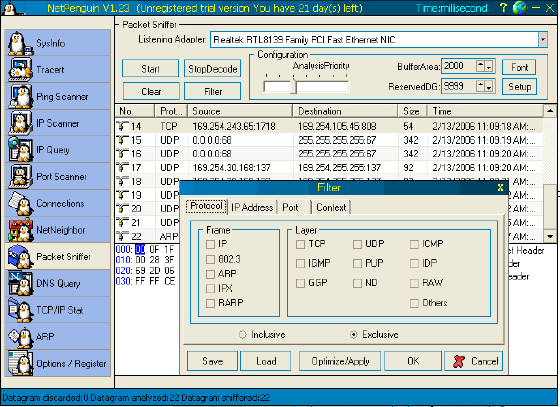
Task: Open the Tracert tool in sidebar
Action: 58,69
